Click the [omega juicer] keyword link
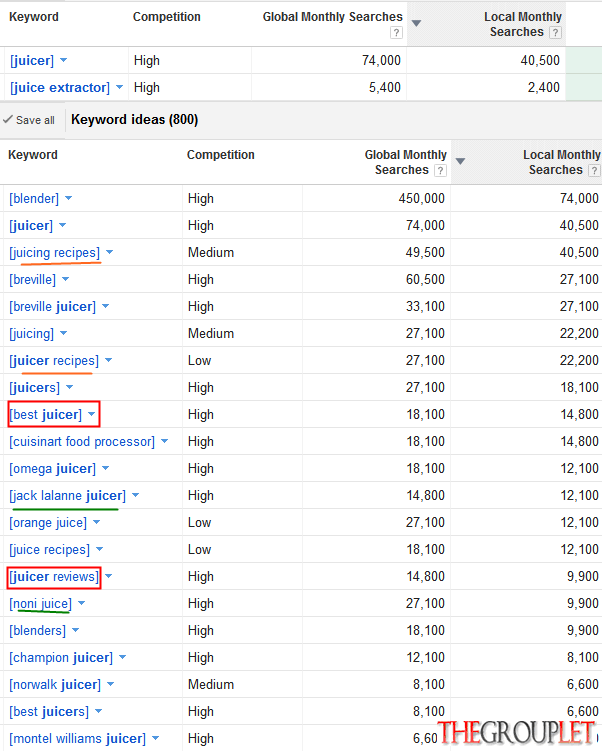The height and width of the screenshot is (751, 602). click(53, 468)
